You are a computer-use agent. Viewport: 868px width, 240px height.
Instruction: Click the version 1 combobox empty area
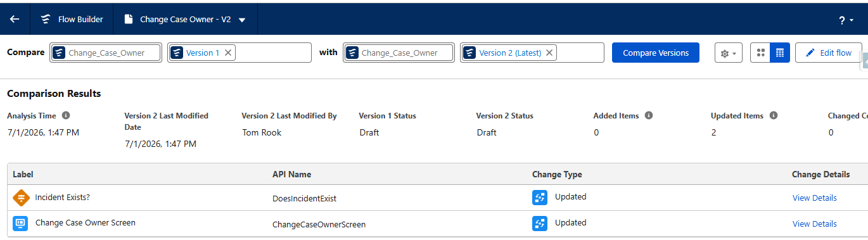pyautogui.click(x=272, y=53)
